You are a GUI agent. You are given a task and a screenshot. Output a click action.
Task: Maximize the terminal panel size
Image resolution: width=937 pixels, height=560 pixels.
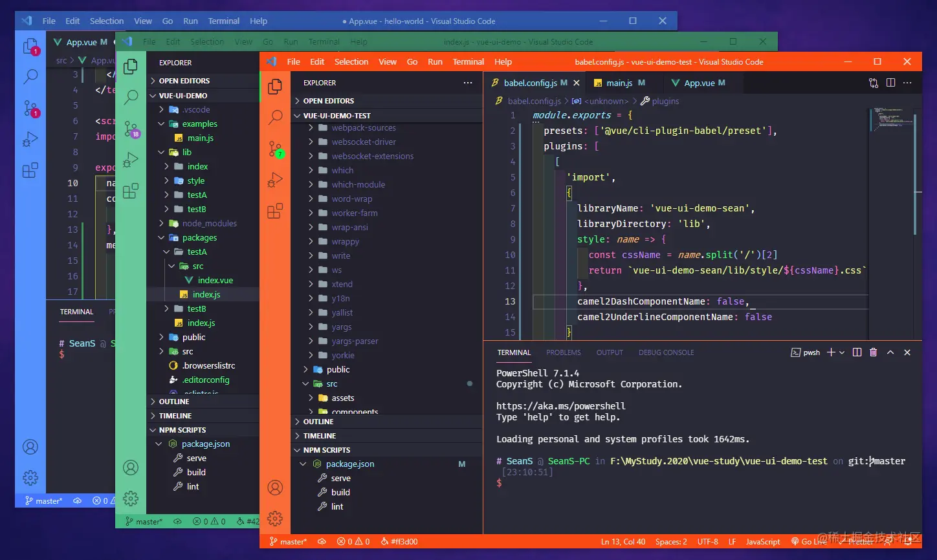[x=890, y=352]
